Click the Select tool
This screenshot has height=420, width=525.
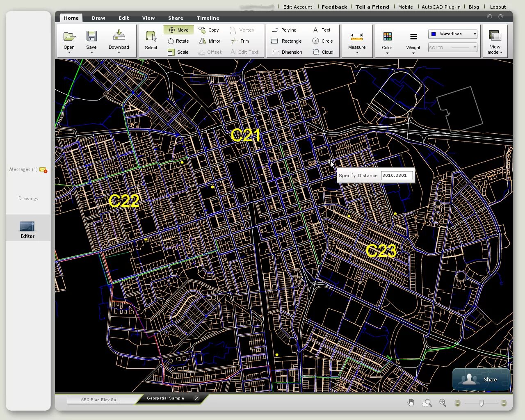[x=151, y=40]
